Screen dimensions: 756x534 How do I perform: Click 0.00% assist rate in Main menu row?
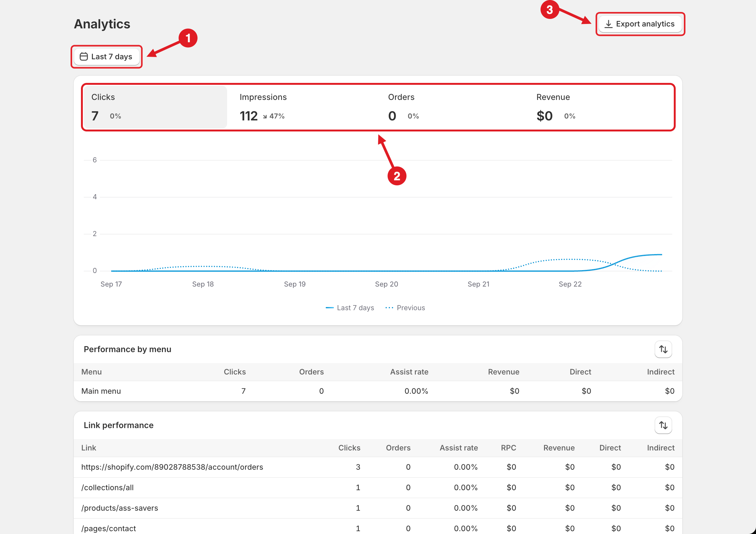pos(416,391)
